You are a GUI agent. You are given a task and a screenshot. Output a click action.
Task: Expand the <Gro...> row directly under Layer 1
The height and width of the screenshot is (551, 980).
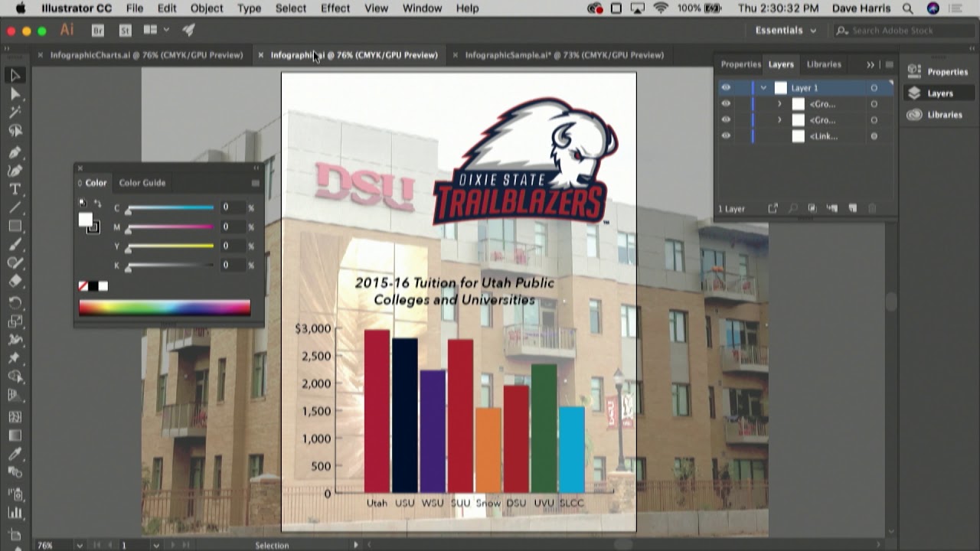(779, 104)
